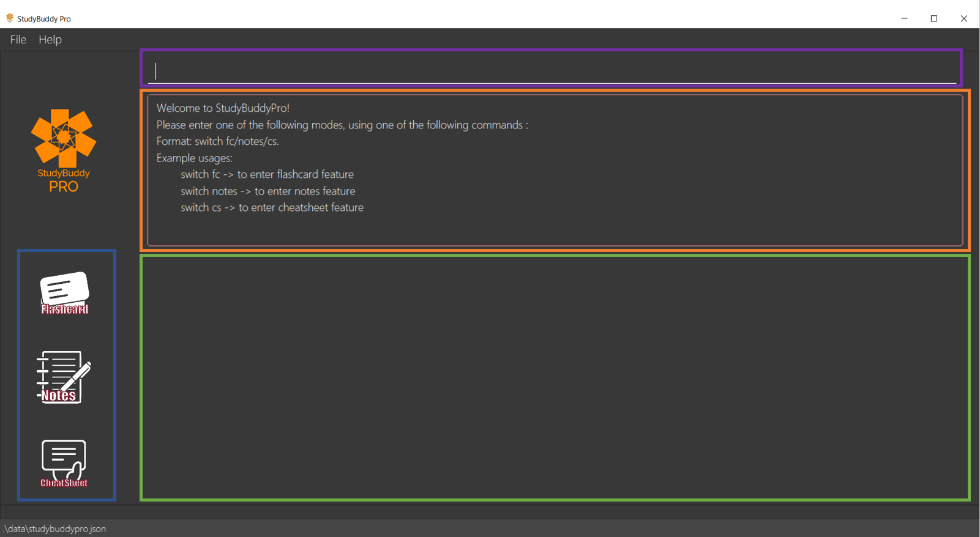This screenshot has width=980, height=537.
Task: Maximize the StudyBuddy Pro window
Action: [x=934, y=18]
